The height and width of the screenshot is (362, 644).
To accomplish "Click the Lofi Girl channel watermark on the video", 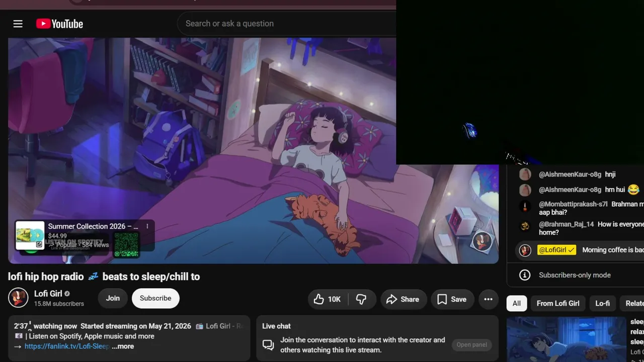I will 481,241.
